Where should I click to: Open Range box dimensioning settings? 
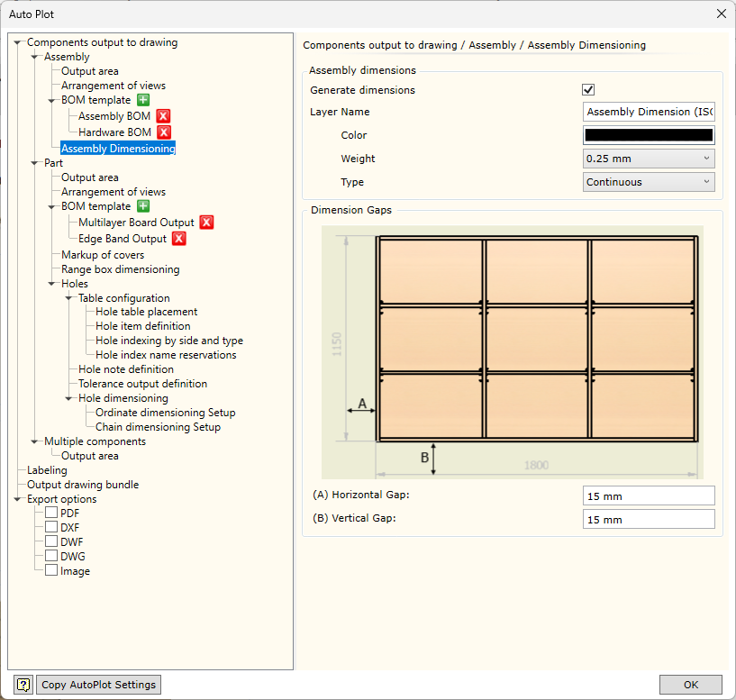tap(121, 269)
